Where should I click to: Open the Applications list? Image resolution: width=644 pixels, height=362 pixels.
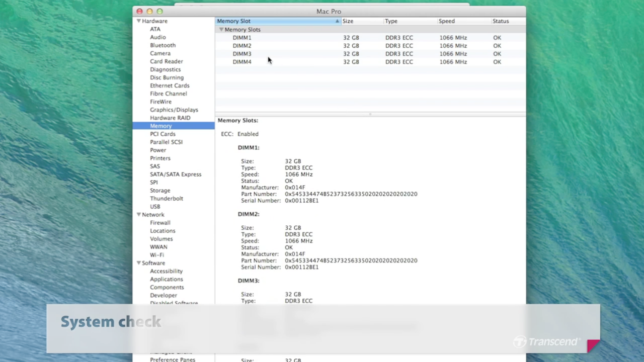coord(166,279)
